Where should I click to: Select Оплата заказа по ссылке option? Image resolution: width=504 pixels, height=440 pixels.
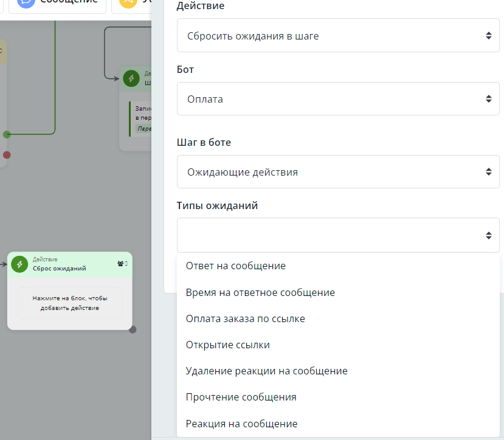pos(245,318)
